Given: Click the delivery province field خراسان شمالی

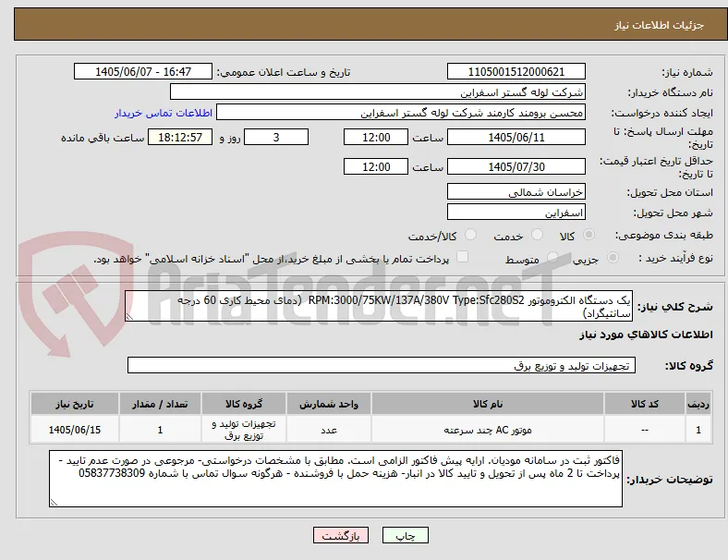Looking at the screenshot, I should [x=516, y=191].
